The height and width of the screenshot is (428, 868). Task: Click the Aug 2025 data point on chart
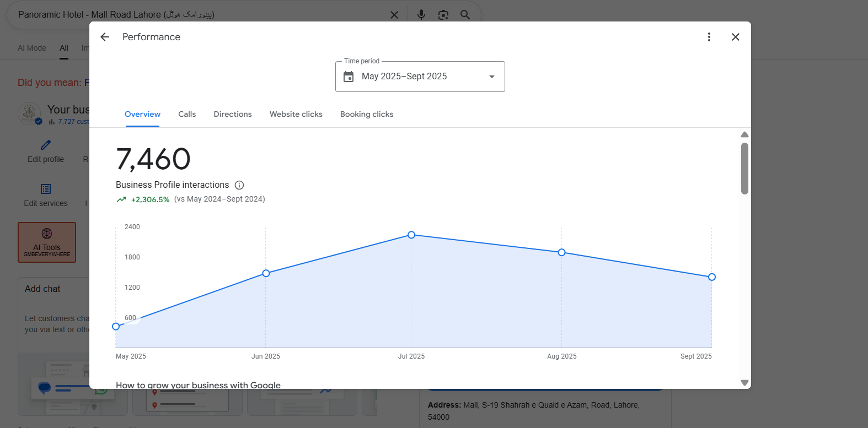(561, 252)
